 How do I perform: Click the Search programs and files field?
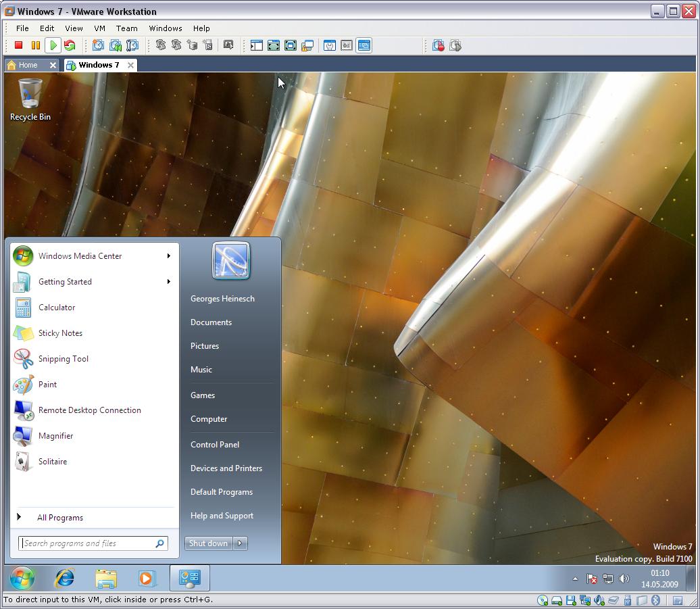(93, 543)
